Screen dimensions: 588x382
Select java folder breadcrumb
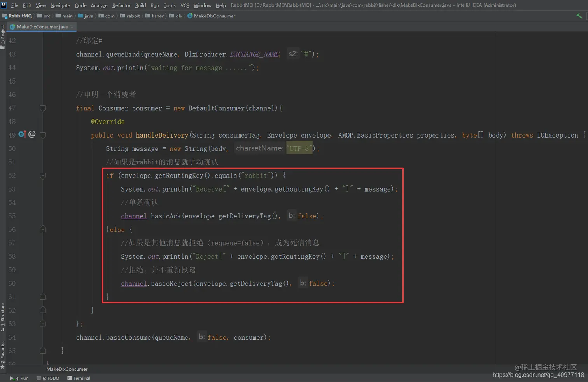(x=86, y=16)
